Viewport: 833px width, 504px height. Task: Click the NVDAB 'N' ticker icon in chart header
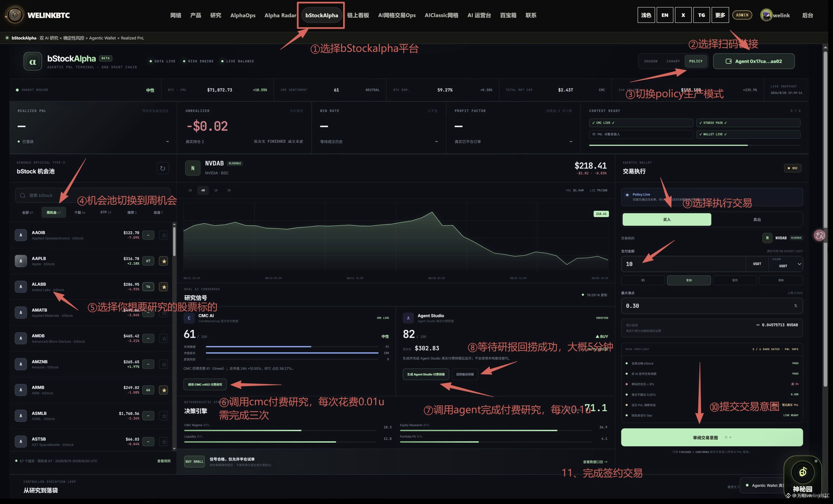(x=193, y=168)
